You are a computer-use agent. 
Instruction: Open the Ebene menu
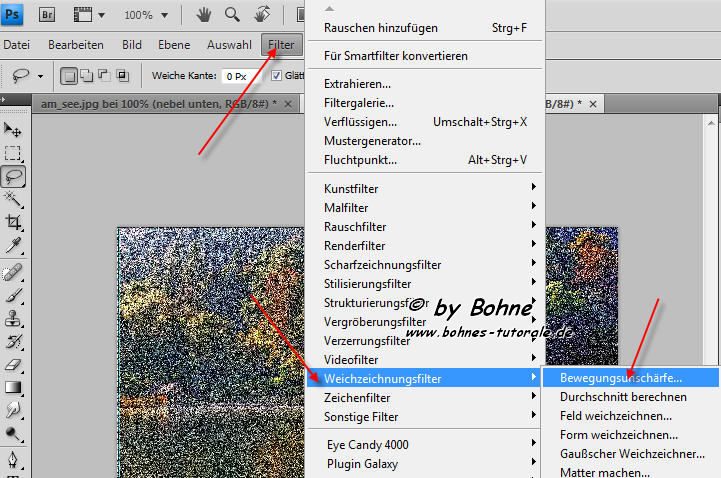point(174,45)
